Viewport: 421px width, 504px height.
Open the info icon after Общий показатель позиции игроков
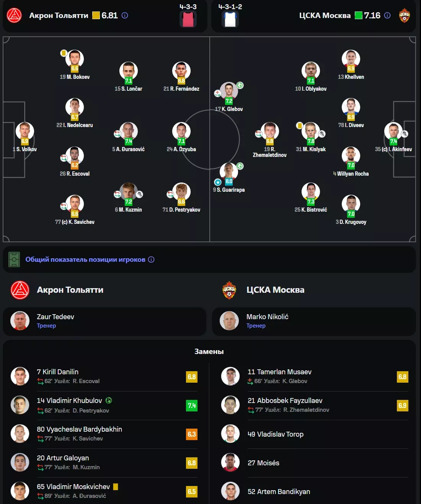coord(151,259)
